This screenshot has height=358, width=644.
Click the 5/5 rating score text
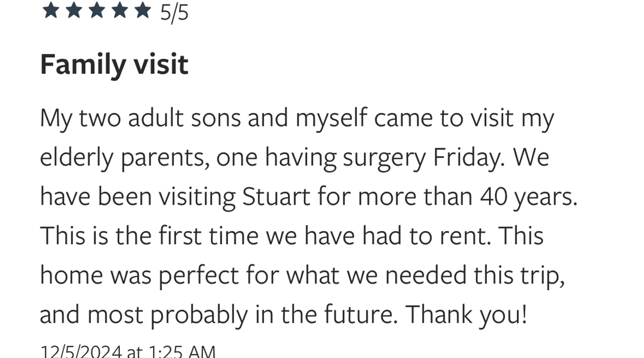pyautogui.click(x=174, y=13)
